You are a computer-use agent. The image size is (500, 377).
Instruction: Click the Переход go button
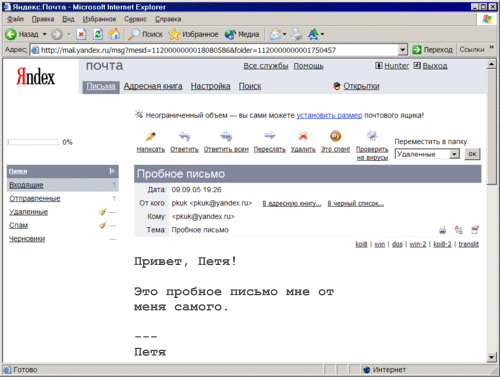(x=432, y=50)
